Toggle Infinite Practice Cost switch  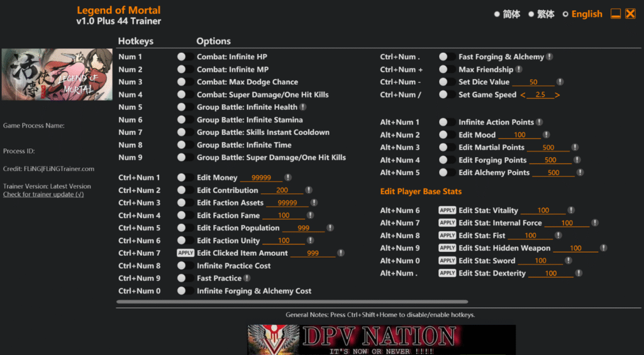pos(185,266)
